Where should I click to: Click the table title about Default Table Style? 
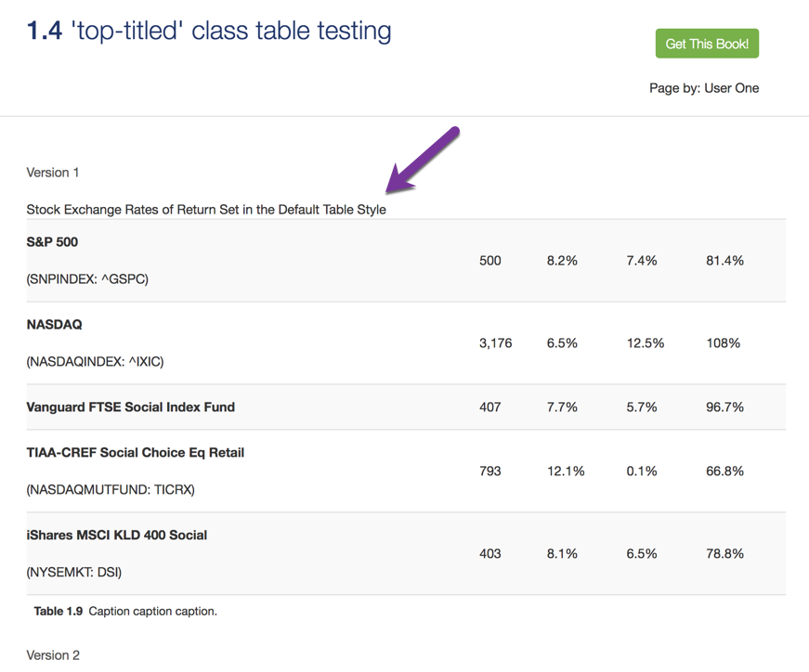[206, 209]
